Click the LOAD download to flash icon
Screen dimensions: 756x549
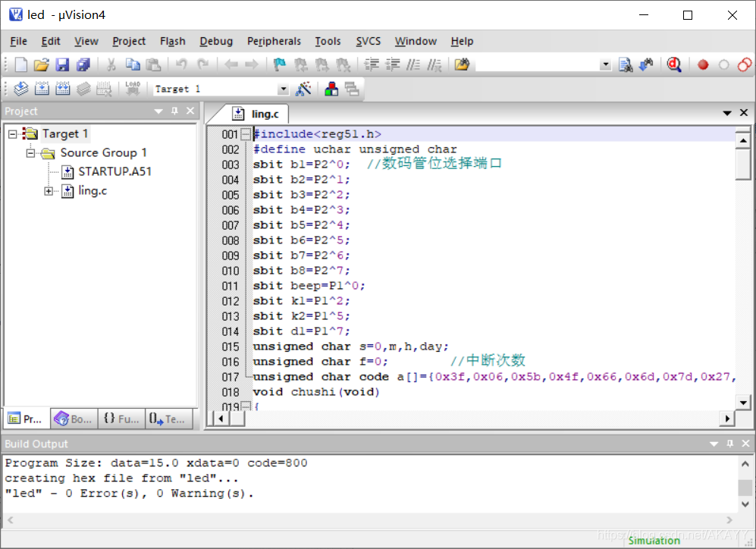click(x=133, y=89)
